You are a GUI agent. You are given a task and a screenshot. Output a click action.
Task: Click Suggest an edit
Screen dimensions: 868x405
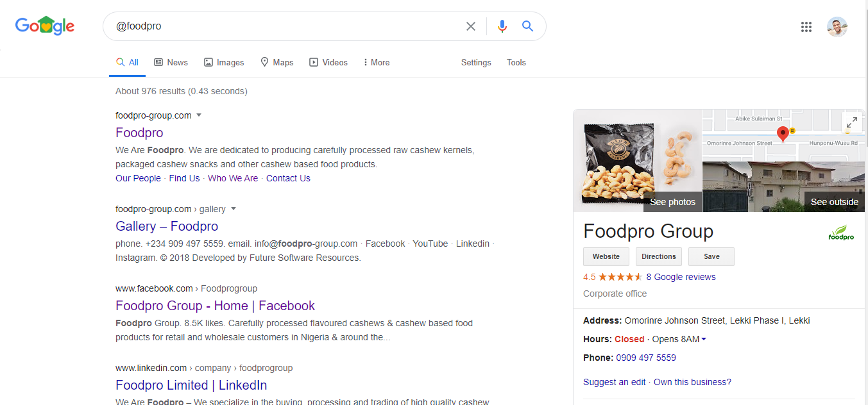pos(615,382)
